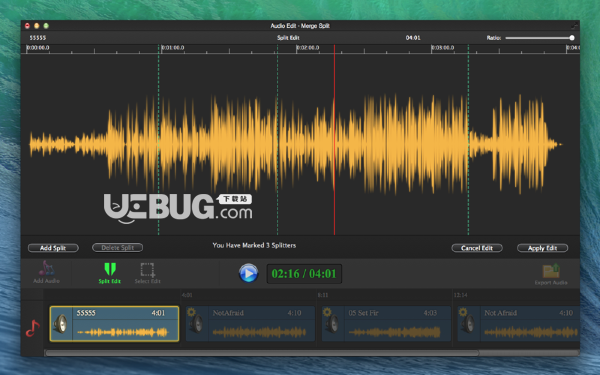Select the 55555 audio clip thumbnail
This screenshot has height=375, width=600.
pos(114,324)
